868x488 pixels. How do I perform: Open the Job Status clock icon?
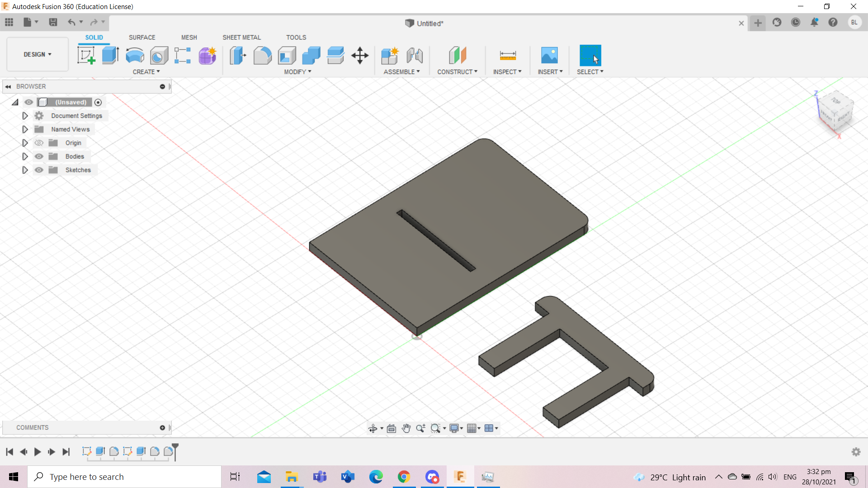796,22
